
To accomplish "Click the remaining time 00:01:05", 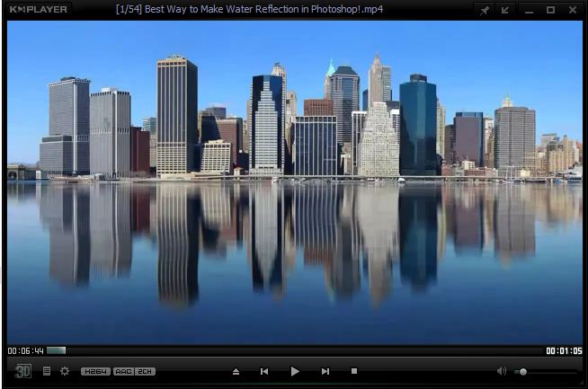I will tap(564, 350).
